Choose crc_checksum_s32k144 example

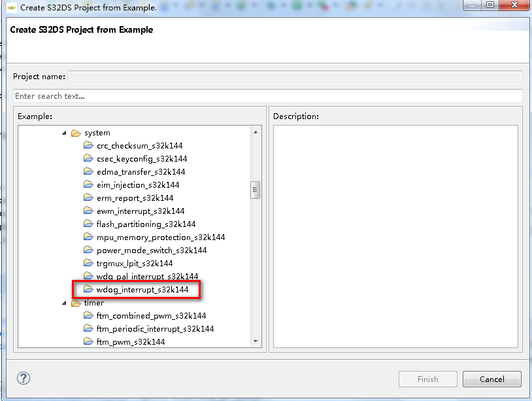[x=139, y=146]
